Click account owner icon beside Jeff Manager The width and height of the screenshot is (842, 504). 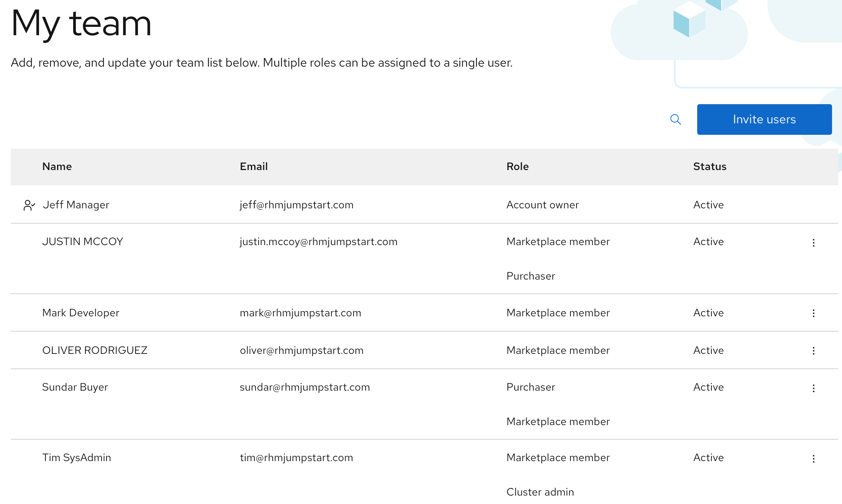pyautogui.click(x=29, y=205)
